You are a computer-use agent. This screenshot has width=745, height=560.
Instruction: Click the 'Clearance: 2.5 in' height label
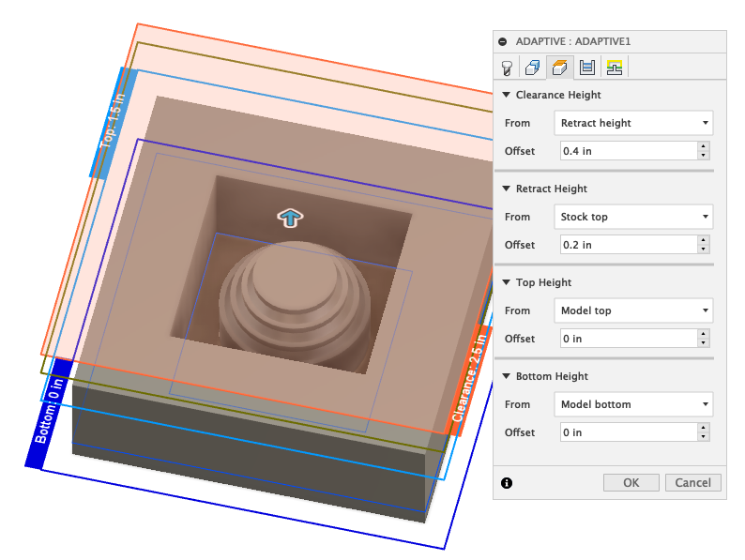point(469,379)
